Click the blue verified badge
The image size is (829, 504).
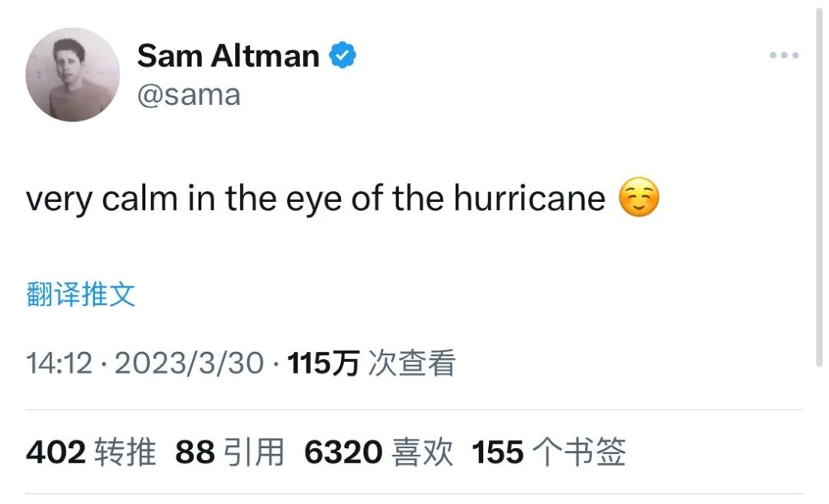point(342,55)
